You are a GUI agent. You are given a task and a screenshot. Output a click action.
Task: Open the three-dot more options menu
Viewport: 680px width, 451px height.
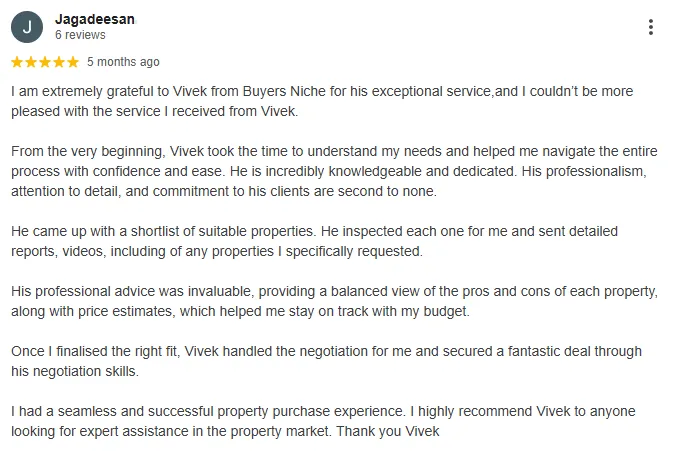(651, 27)
